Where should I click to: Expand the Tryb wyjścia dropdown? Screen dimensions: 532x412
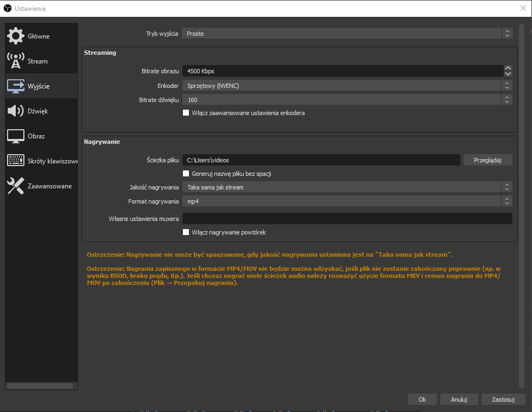click(346, 34)
